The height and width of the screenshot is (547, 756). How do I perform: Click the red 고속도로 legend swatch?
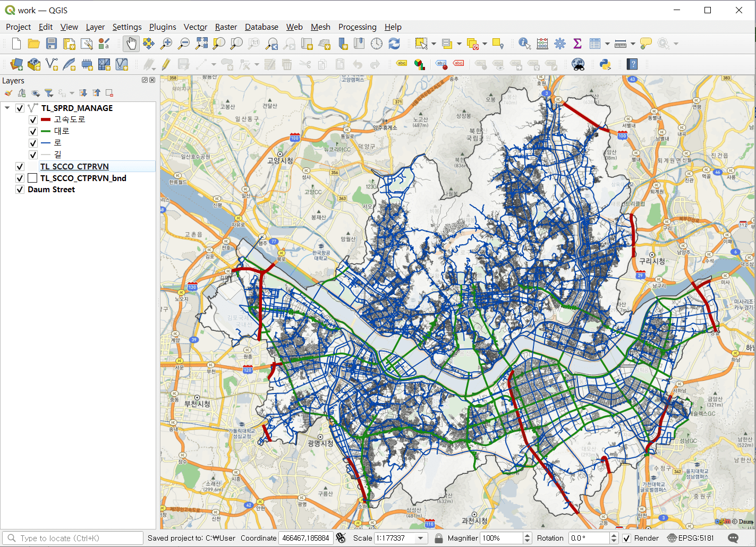[x=46, y=119]
